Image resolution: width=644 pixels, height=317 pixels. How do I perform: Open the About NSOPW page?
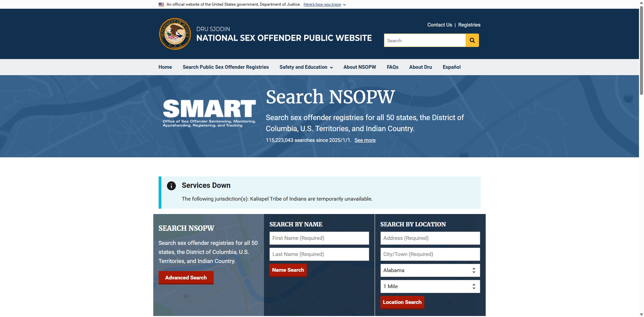pos(360,67)
